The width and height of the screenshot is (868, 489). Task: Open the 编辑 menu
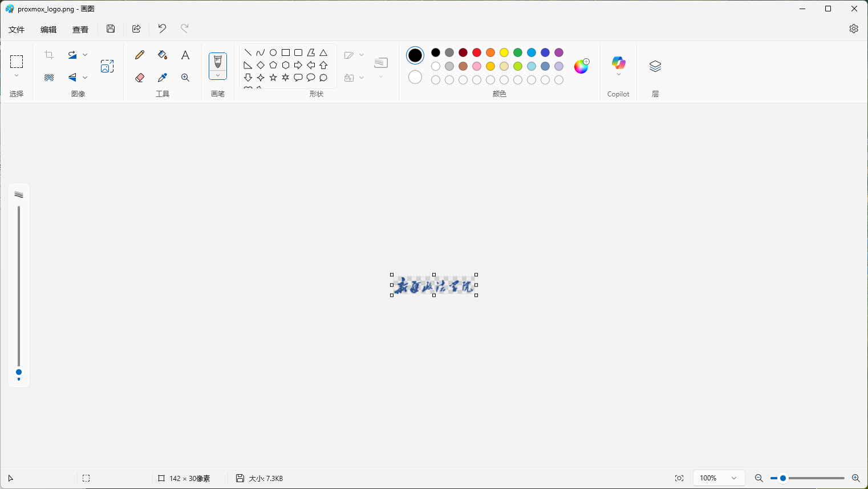pos(48,30)
